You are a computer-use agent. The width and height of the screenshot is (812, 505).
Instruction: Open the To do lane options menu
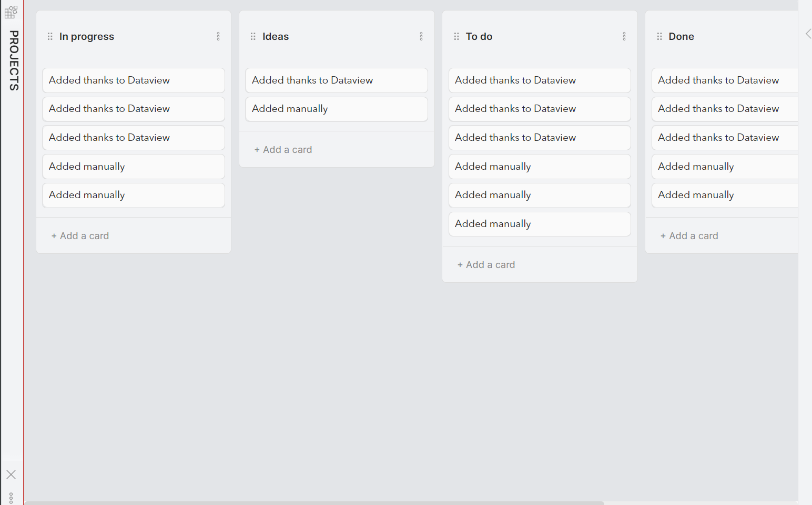(x=624, y=36)
